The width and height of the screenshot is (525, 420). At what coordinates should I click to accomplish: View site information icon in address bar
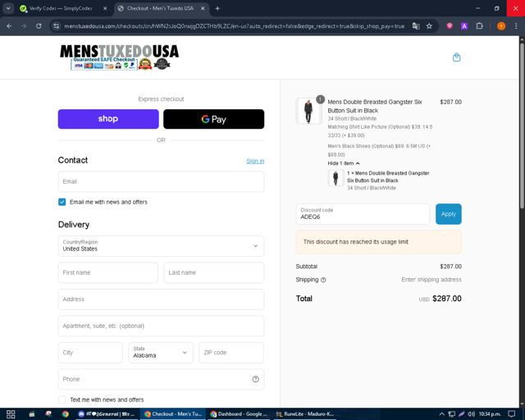pos(57,26)
